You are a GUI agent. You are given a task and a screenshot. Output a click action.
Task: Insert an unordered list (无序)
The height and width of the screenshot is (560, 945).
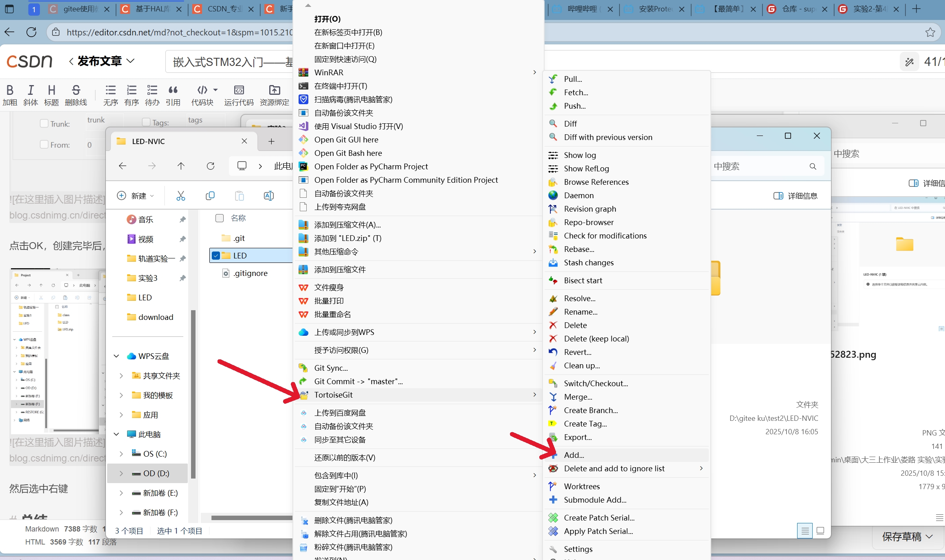point(110,95)
